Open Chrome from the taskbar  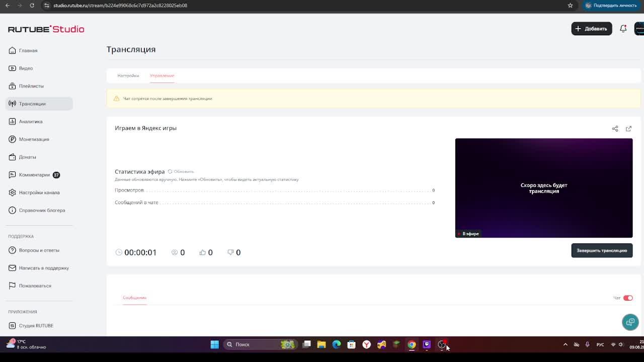coord(412,344)
